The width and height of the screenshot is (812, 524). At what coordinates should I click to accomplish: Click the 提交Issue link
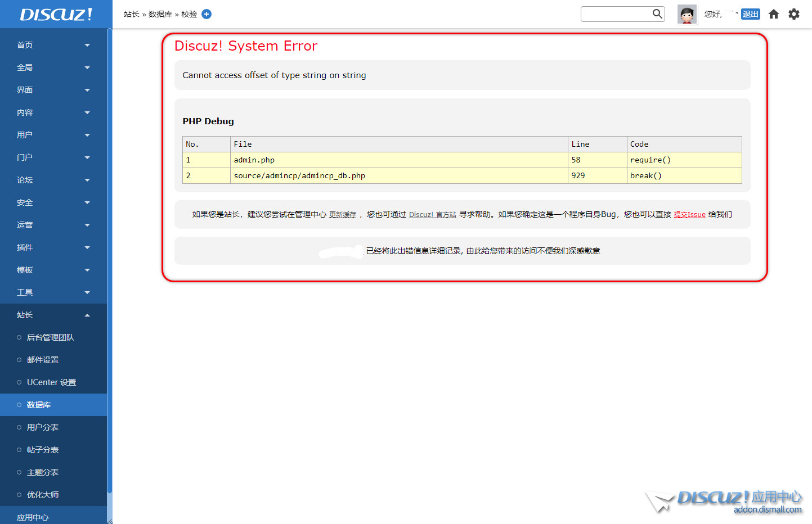coord(689,215)
